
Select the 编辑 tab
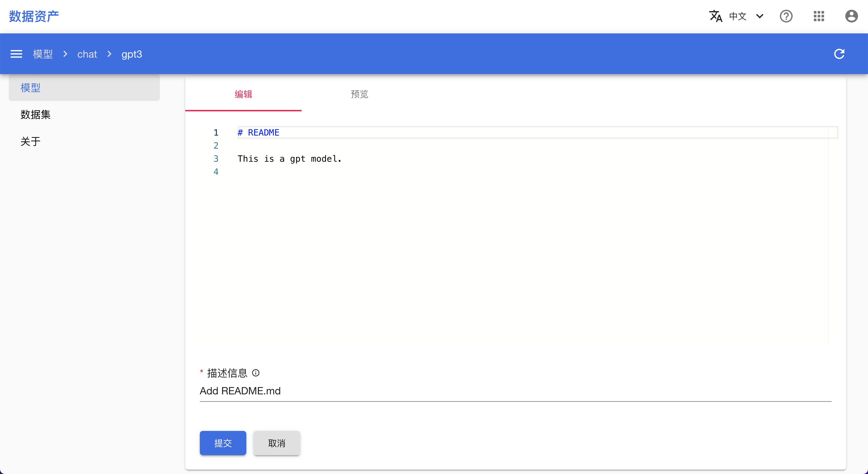pos(243,94)
